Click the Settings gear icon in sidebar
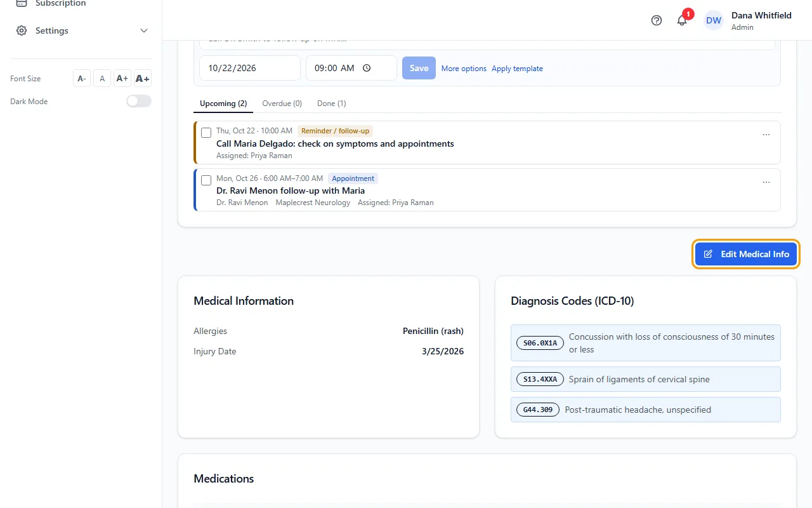This screenshot has width=812, height=508. 22,30
